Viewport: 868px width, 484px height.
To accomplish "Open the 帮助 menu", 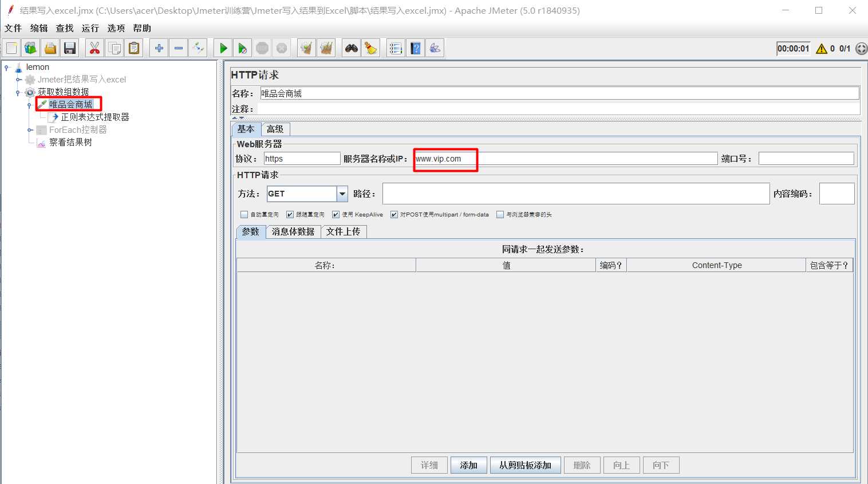I will pos(142,28).
